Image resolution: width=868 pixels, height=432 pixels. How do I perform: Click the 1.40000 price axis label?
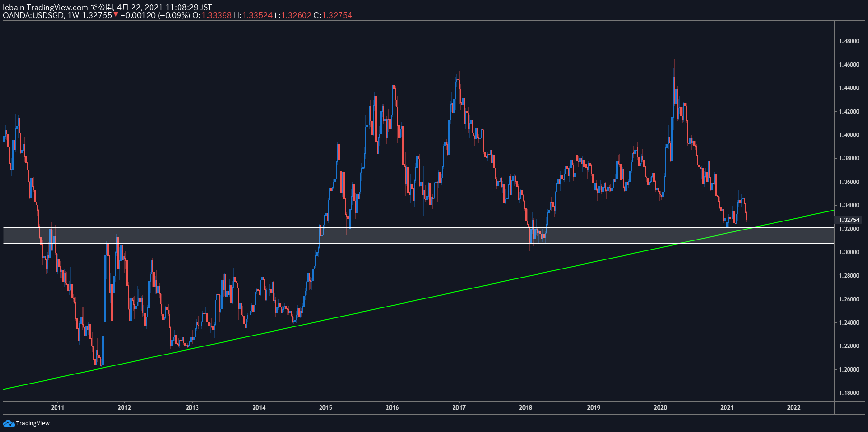point(849,135)
